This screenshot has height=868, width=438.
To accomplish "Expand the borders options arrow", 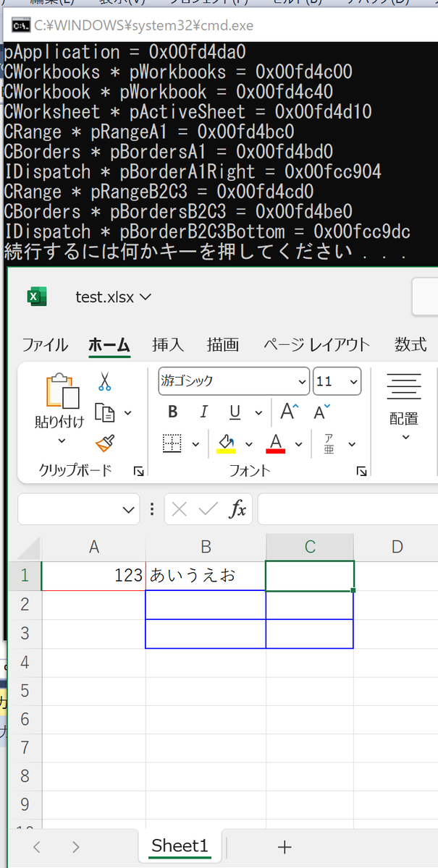I will [195, 444].
